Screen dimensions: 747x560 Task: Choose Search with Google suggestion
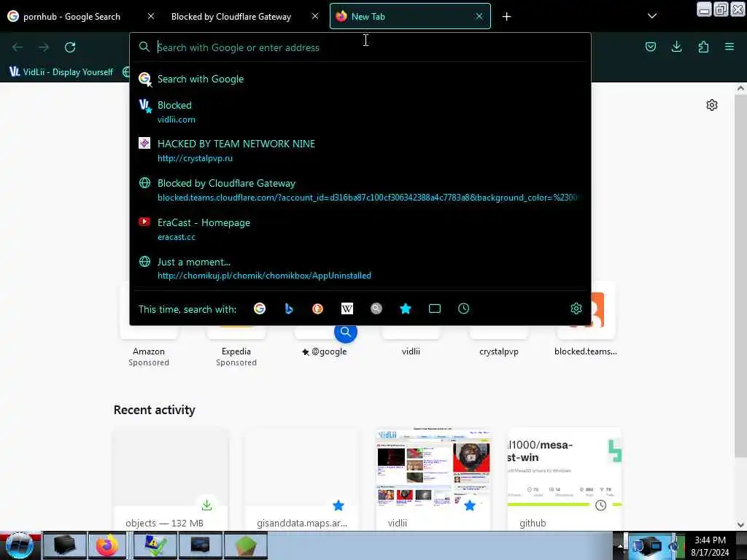coord(360,79)
